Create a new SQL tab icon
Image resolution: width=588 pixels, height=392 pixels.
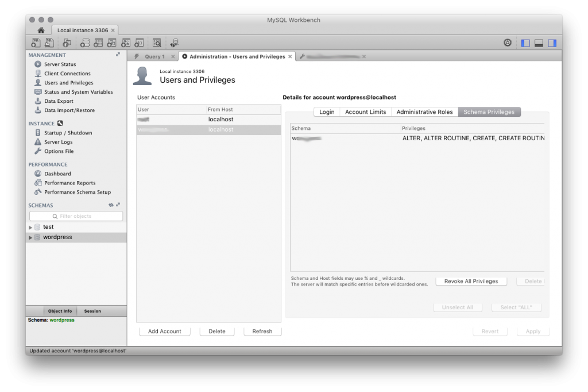tap(36, 43)
